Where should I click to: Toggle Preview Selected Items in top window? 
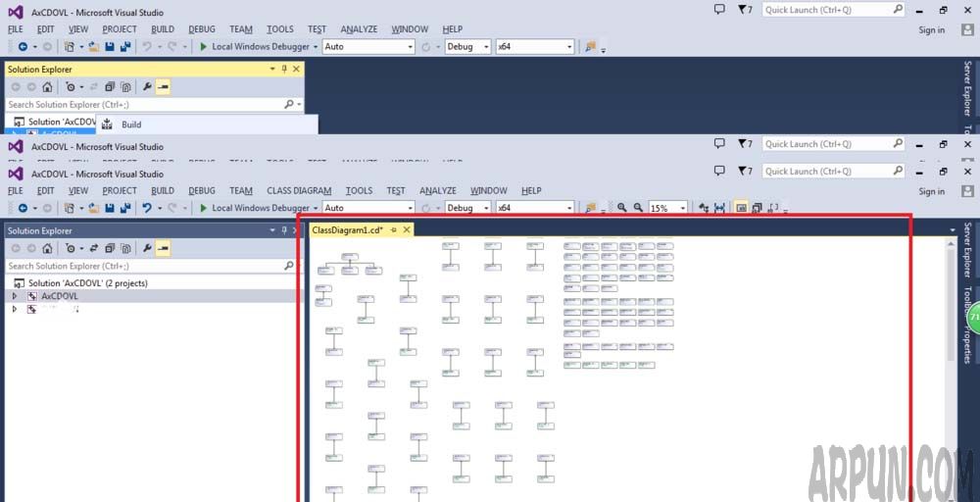click(163, 87)
